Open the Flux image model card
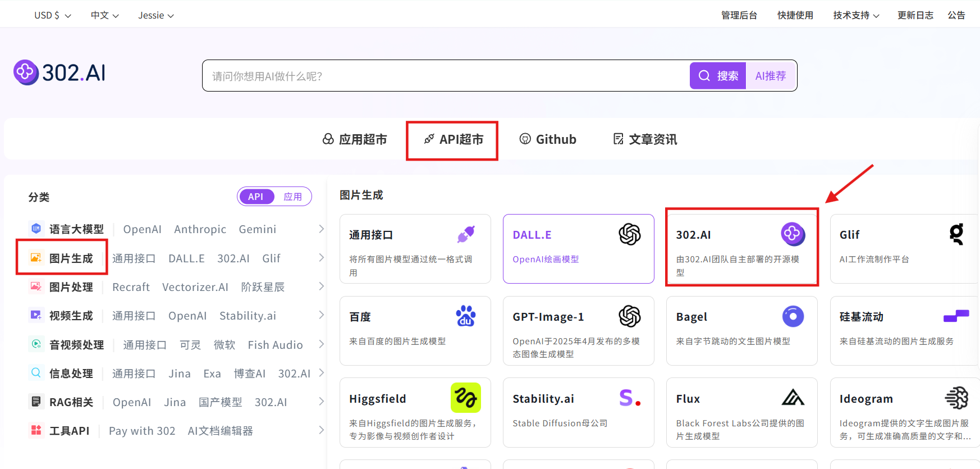The height and width of the screenshot is (469, 980). pos(742,412)
